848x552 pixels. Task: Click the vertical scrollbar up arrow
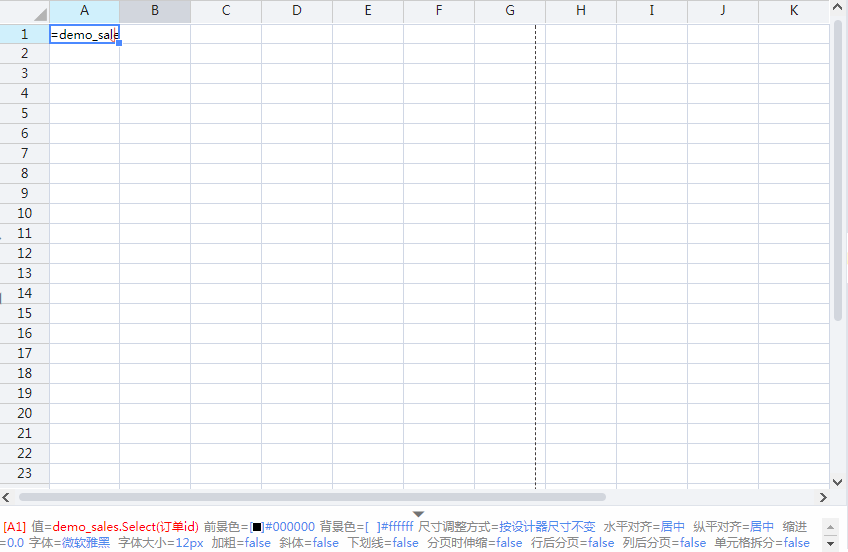838,10
